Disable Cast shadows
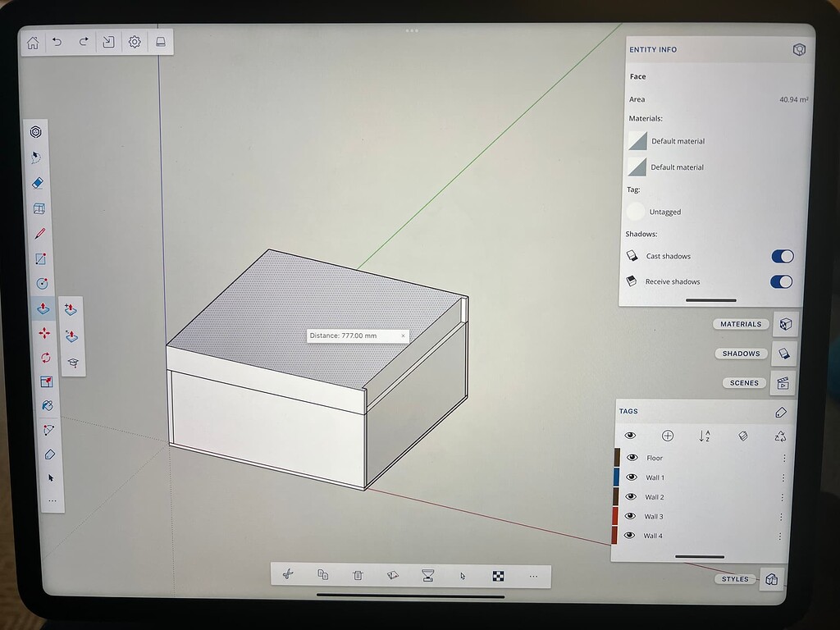The height and width of the screenshot is (630, 840). 781,256
